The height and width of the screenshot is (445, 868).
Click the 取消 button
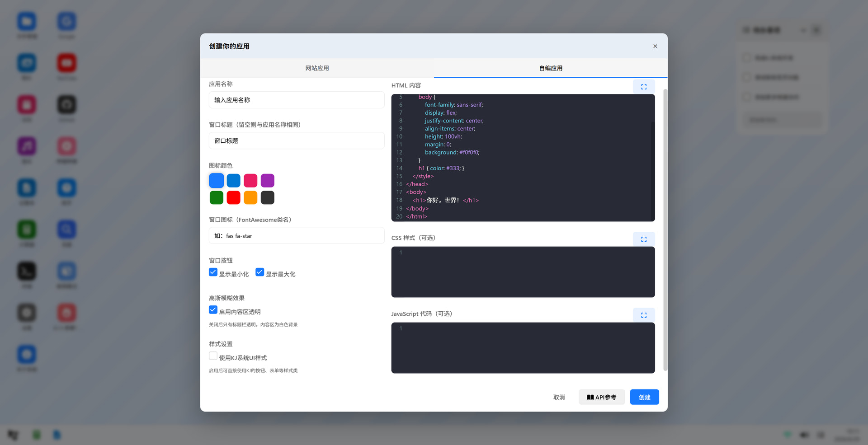559,397
